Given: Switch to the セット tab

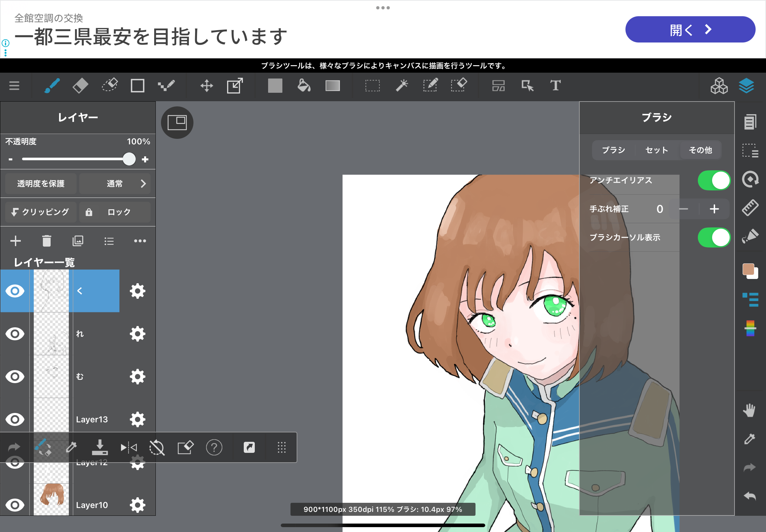Looking at the screenshot, I should pos(657,150).
